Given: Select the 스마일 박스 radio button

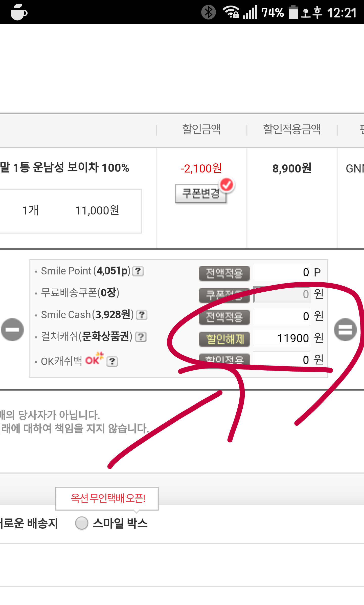Looking at the screenshot, I should pos(82,523).
